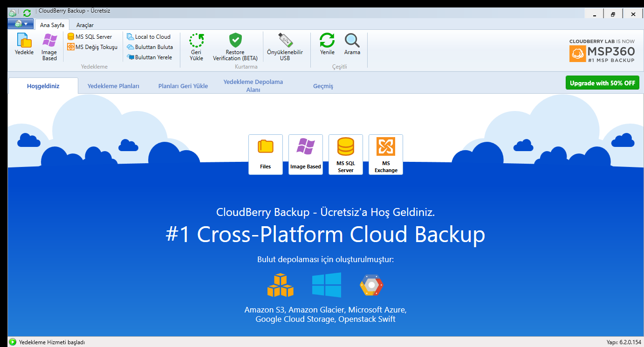This screenshot has width=644, height=347.
Task: Choose MS Değiş Tokuşu backup
Action: click(92, 47)
